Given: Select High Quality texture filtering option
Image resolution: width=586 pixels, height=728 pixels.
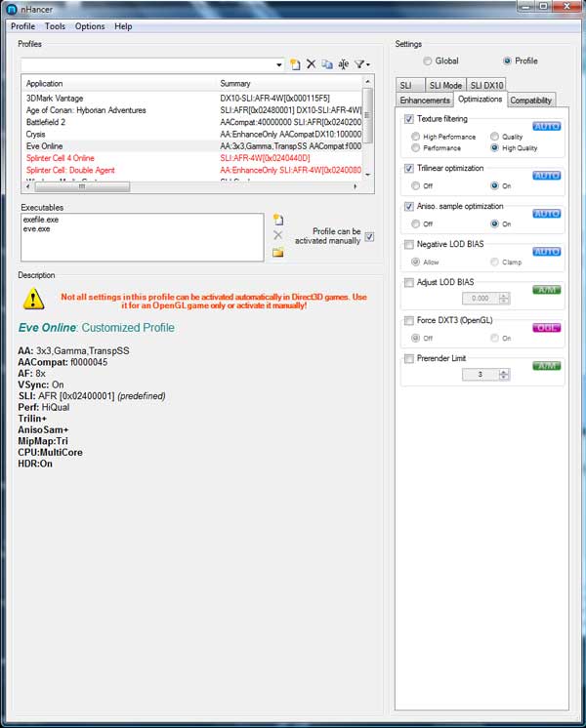Looking at the screenshot, I should [x=494, y=147].
